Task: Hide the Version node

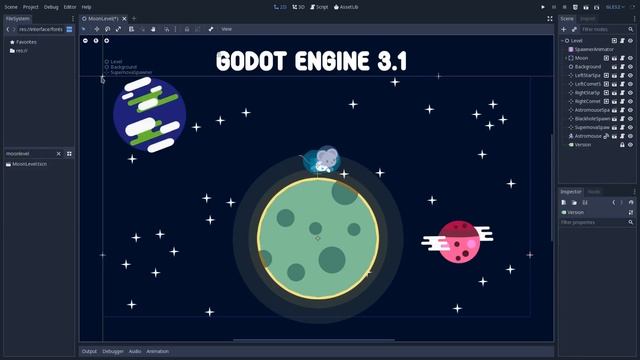Action: (630, 144)
